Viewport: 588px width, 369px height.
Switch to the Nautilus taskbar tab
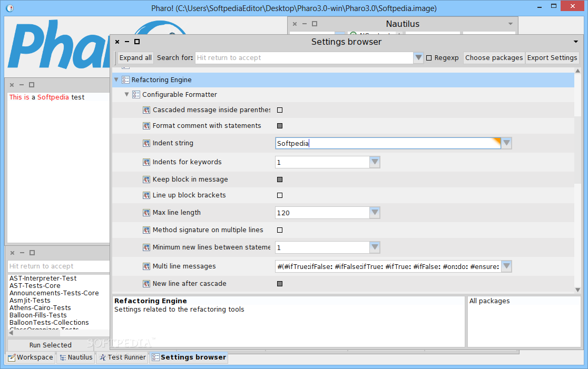(76, 357)
